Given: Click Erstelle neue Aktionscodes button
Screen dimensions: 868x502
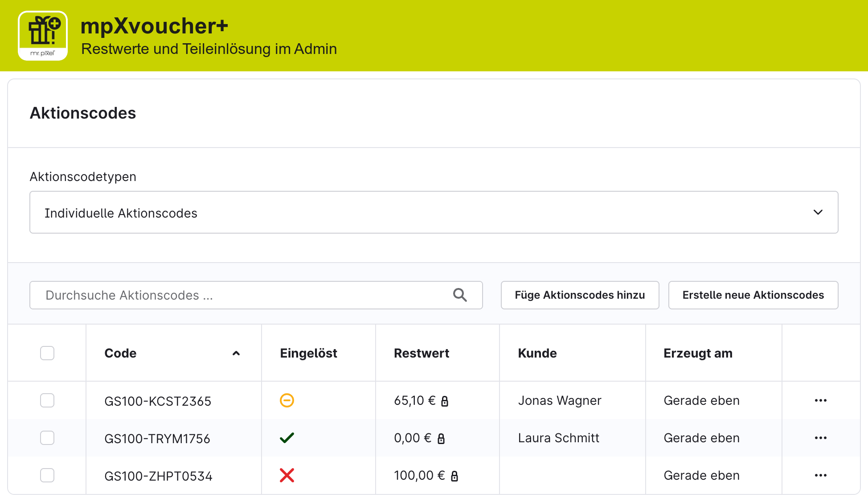Looking at the screenshot, I should pos(753,295).
